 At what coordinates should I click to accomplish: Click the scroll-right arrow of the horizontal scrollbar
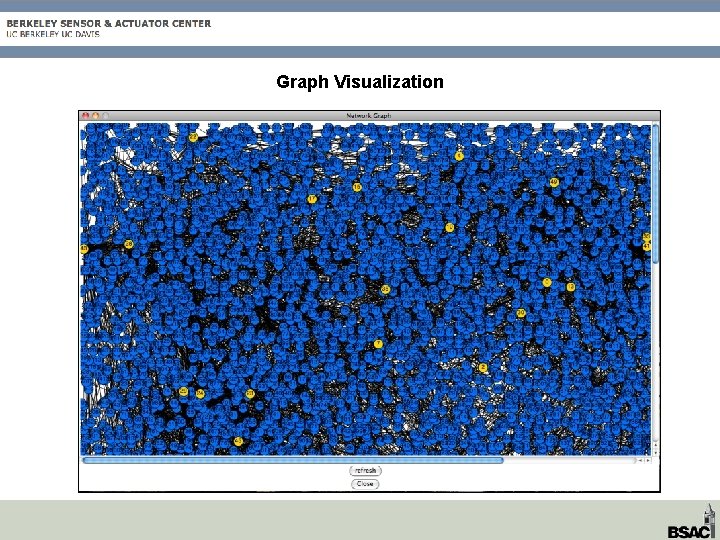[x=648, y=460]
